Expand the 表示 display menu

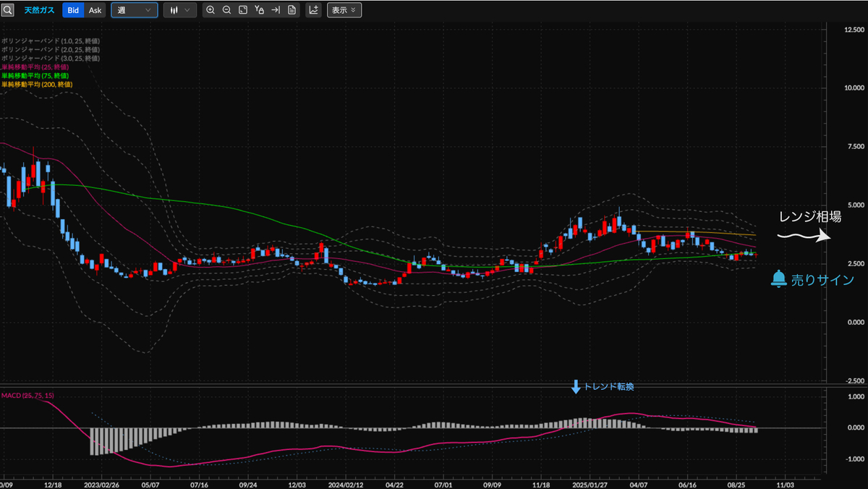(344, 10)
